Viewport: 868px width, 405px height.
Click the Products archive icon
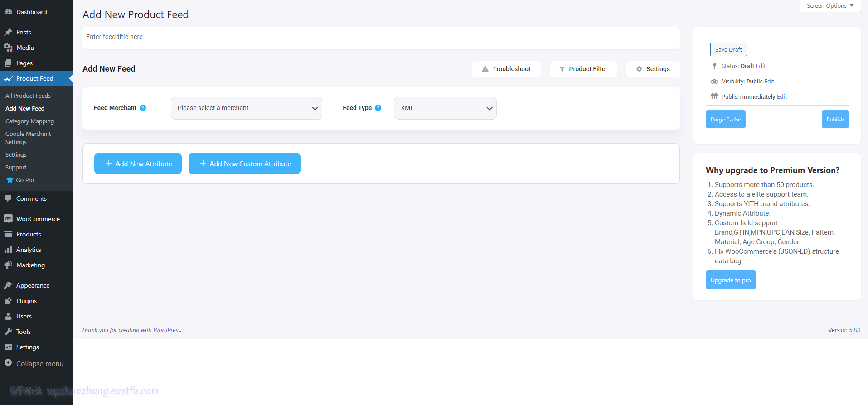tap(8, 234)
